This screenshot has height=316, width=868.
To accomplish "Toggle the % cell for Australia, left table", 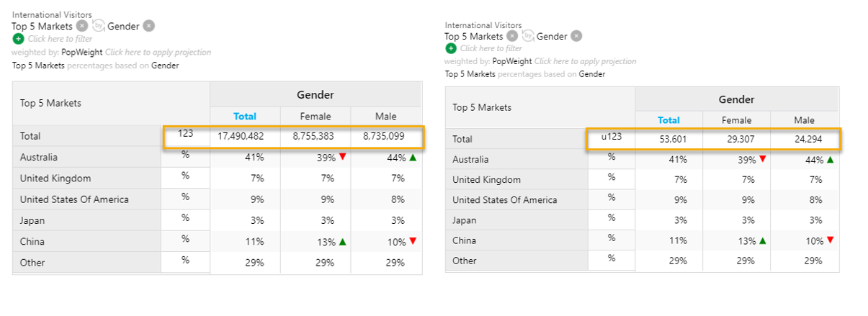I will [186, 155].
